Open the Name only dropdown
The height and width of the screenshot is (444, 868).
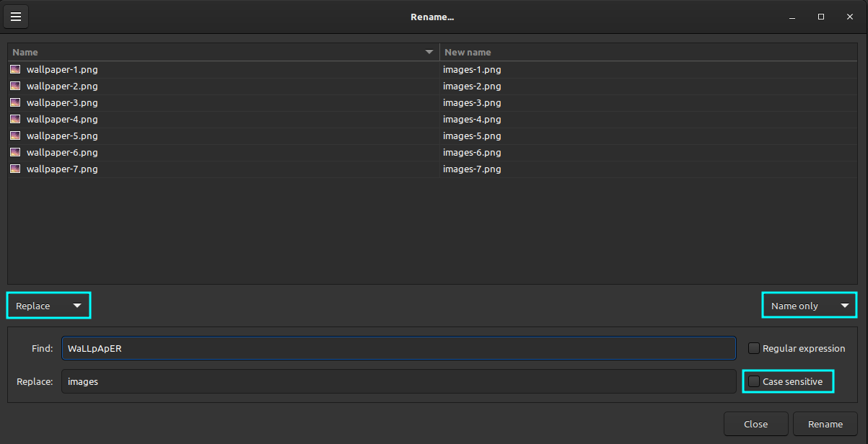(809, 305)
